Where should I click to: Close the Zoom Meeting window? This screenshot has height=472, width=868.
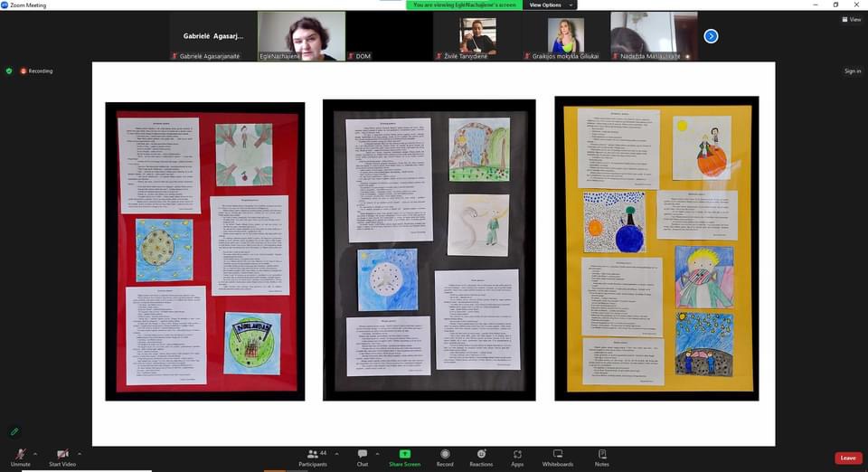pos(856,5)
